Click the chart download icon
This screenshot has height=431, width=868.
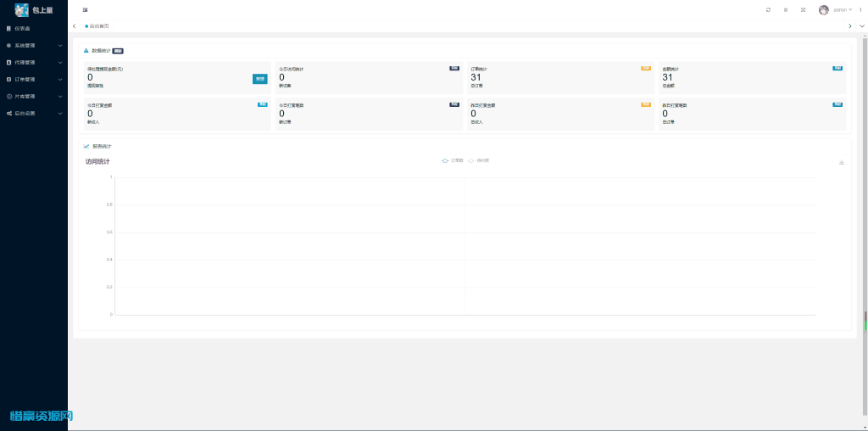pos(841,162)
